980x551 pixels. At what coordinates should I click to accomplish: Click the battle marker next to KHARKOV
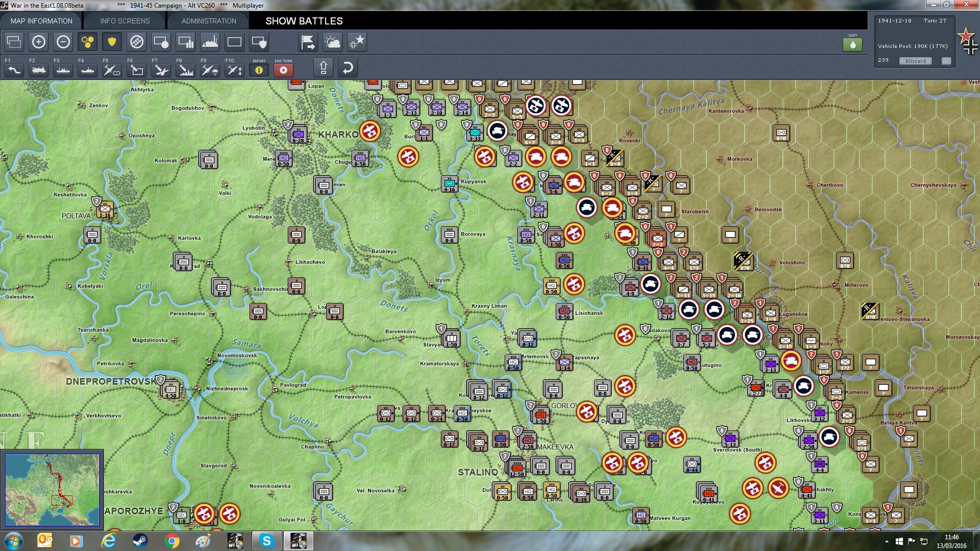tap(370, 131)
